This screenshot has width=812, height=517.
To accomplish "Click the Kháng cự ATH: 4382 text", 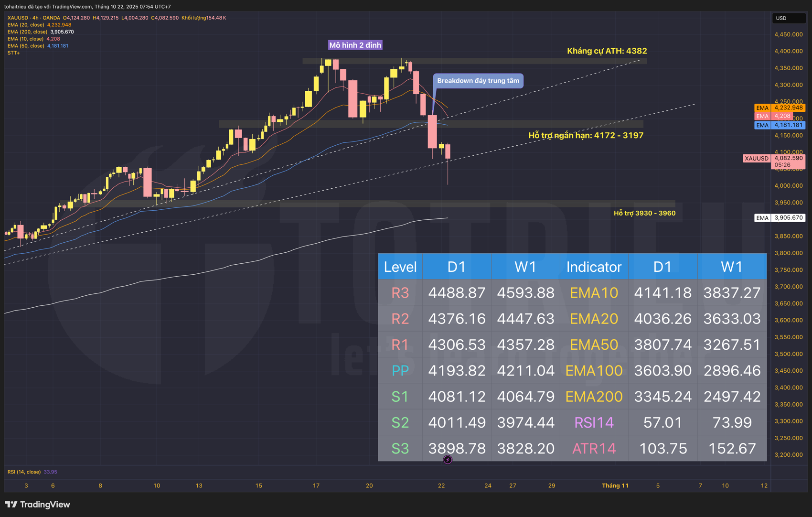I will tap(607, 51).
